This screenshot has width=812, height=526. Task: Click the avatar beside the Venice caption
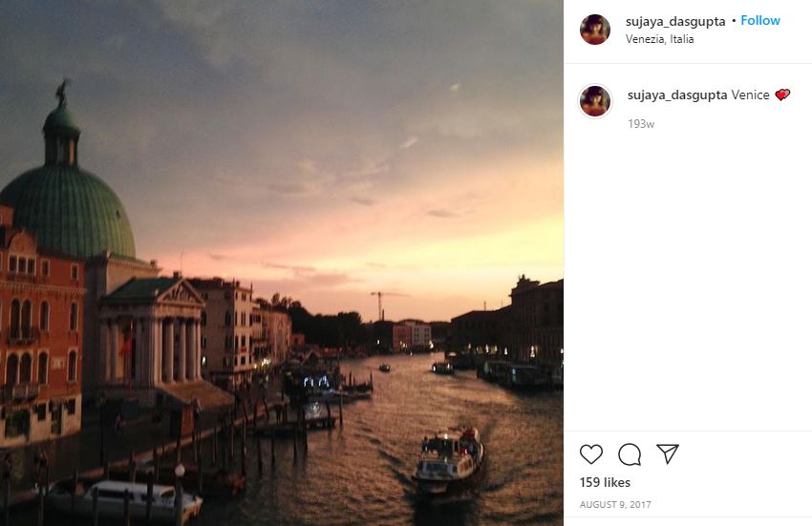pos(594,101)
